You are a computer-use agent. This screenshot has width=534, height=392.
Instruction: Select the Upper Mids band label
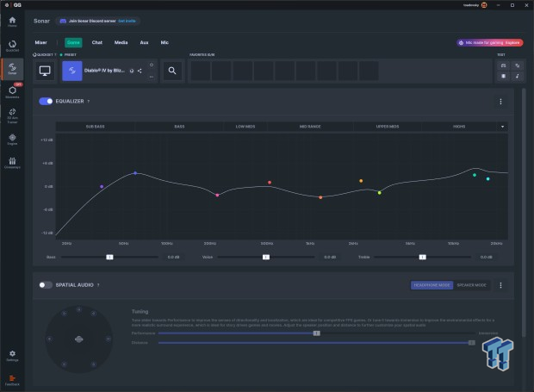click(x=388, y=127)
